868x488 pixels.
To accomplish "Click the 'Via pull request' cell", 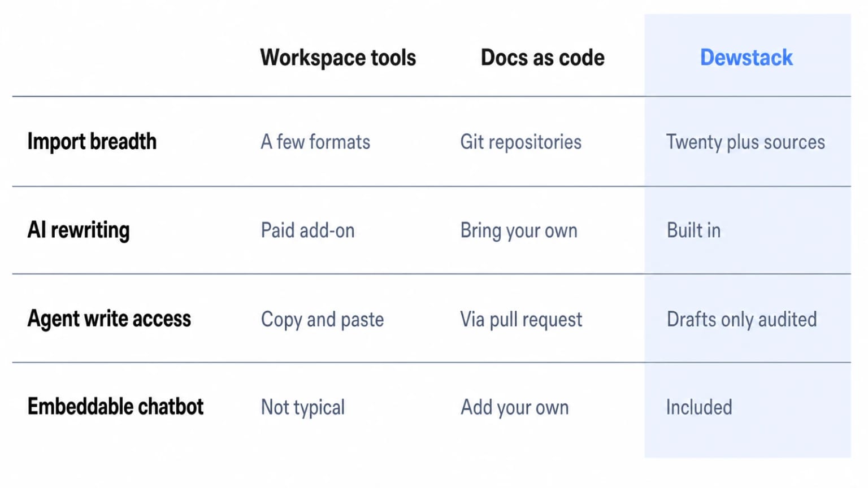I will pyautogui.click(x=521, y=319).
